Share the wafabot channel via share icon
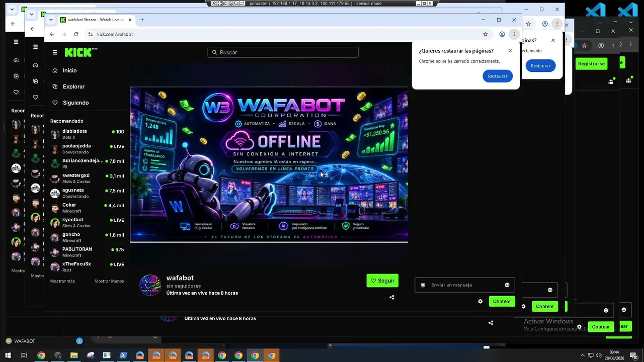Image resolution: width=644 pixels, height=362 pixels. [x=392, y=297]
